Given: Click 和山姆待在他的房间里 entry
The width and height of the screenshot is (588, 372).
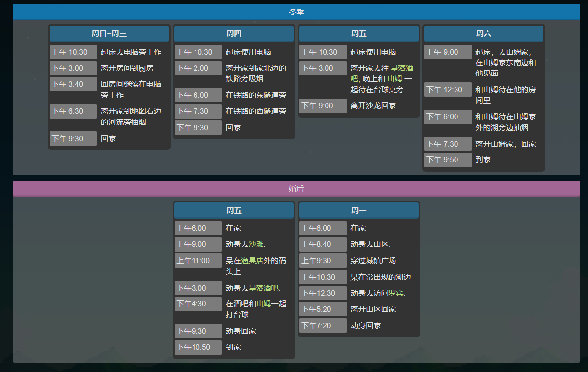Looking at the screenshot, I should coord(506,95).
